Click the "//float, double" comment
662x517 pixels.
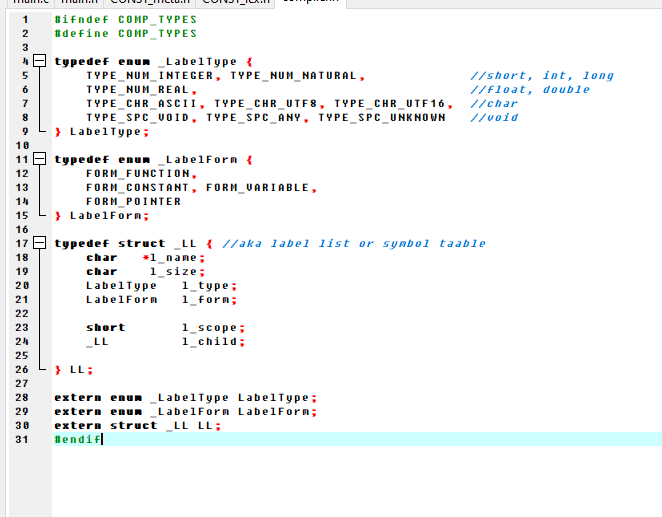(530, 90)
